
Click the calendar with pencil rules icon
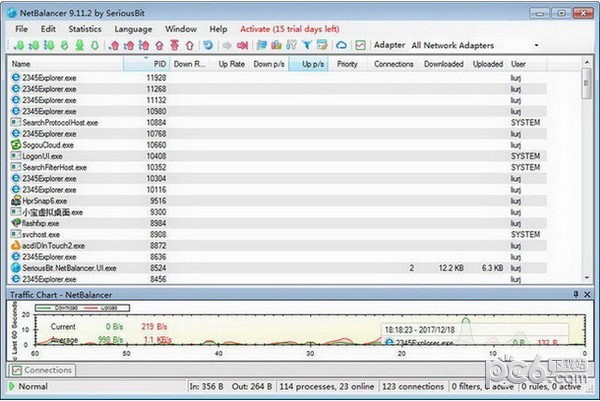click(322, 46)
